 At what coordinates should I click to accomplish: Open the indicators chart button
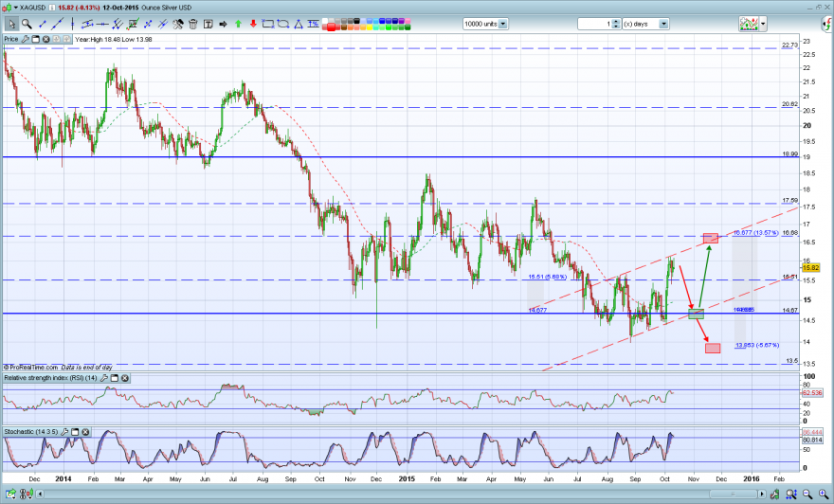point(749,24)
